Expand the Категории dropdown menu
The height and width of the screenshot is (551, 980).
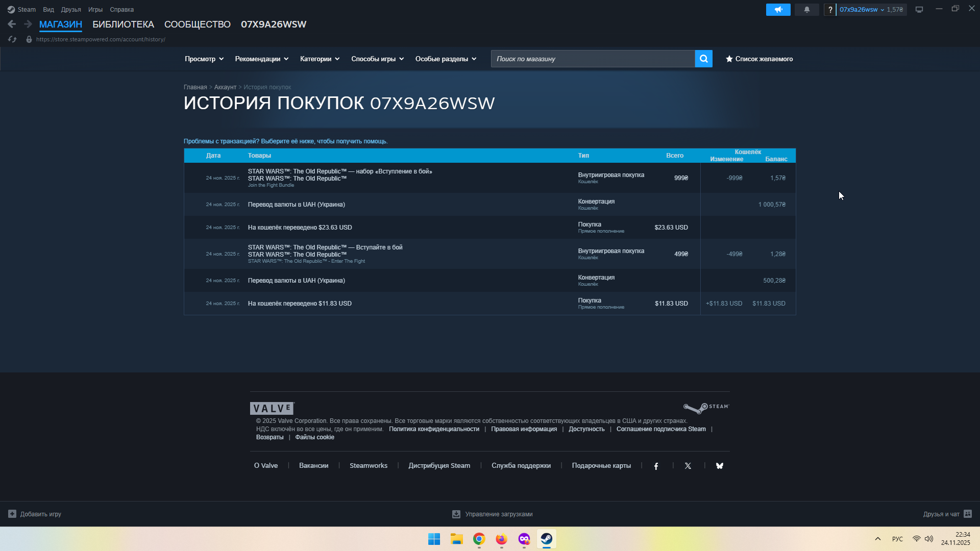point(320,59)
